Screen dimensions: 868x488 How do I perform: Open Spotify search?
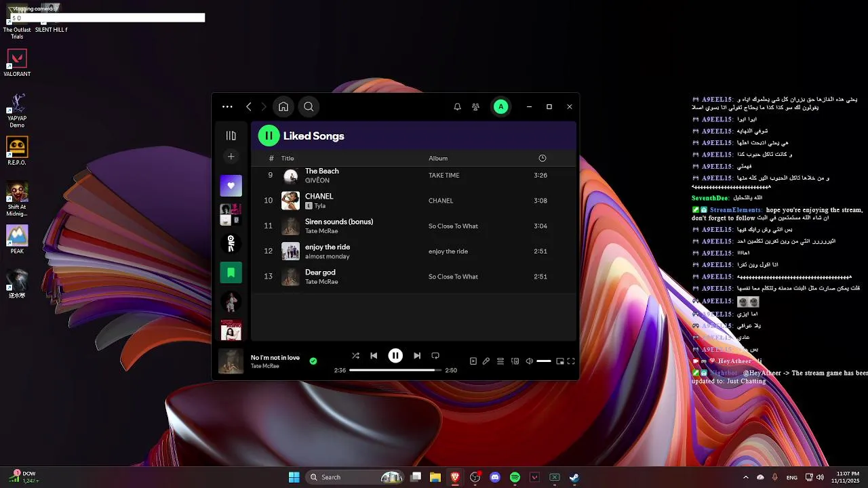[x=309, y=106]
